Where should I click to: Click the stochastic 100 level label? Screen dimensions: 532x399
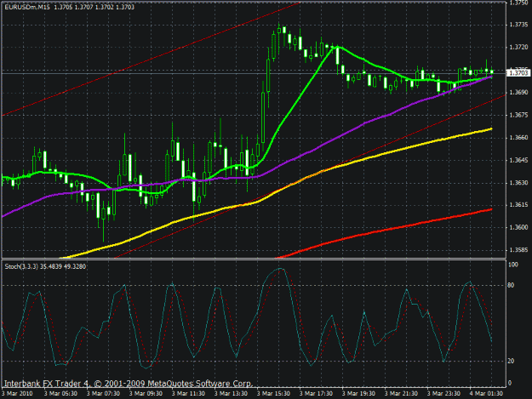click(513, 265)
